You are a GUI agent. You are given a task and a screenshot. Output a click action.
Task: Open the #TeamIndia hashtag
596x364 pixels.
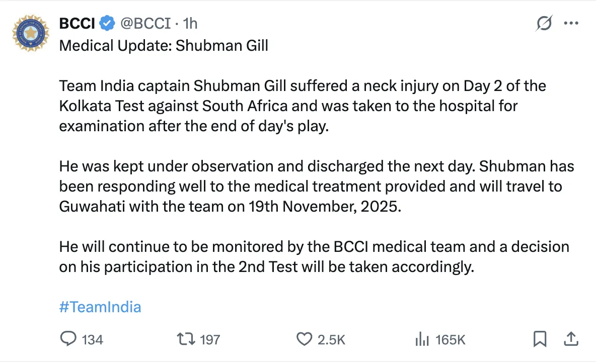(100, 307)
